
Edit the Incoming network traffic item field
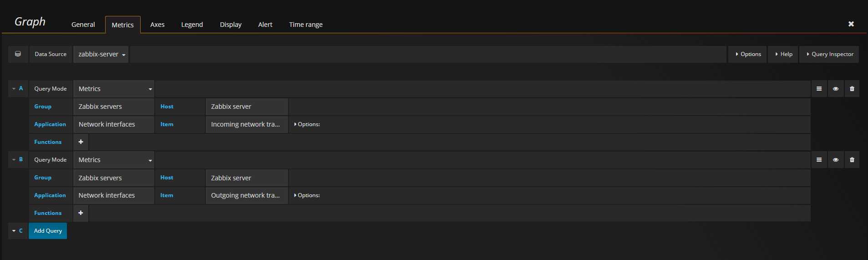point(247,124)
